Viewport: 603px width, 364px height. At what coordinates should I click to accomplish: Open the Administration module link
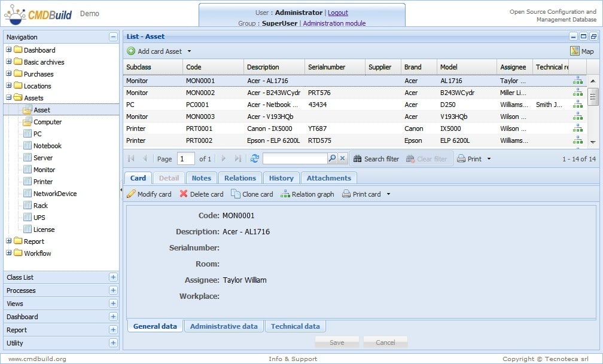coord(334,24)
